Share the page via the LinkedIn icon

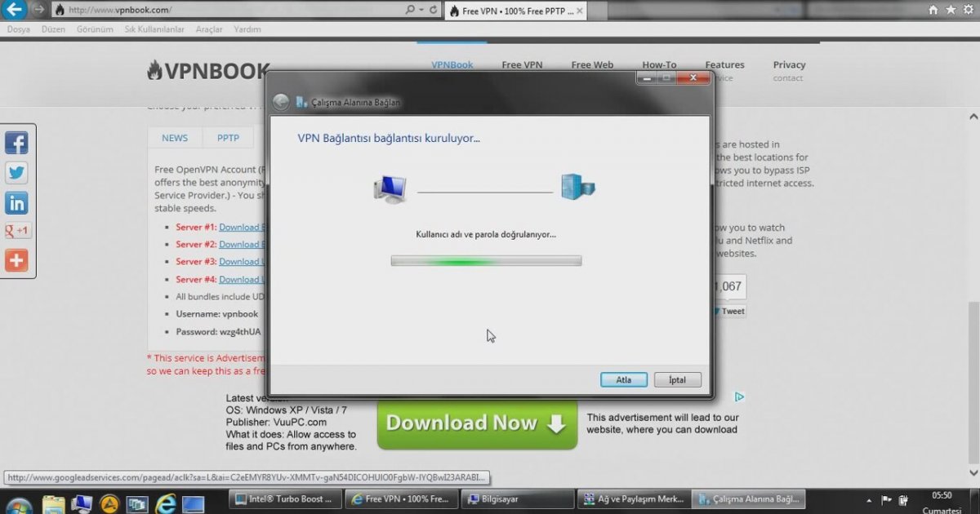click(16, 202)
